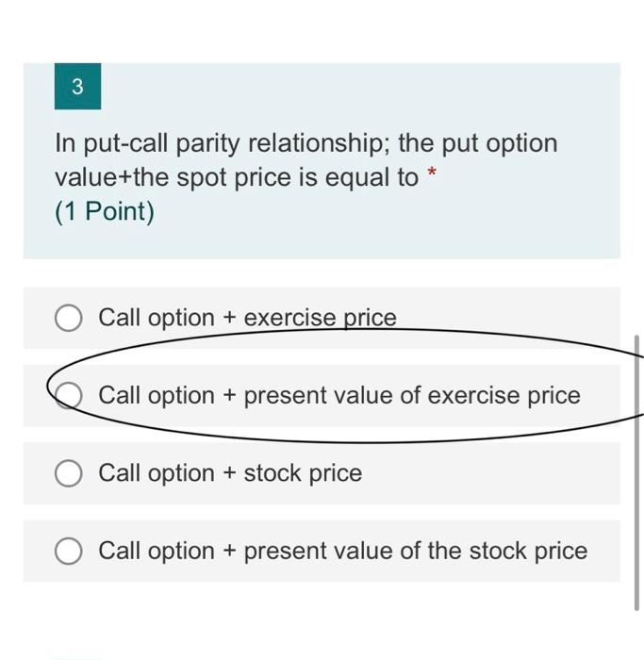The width and height of the screenshot is (644, 660).
Task: Pick the 'present value of the stock price' radio
Action: pos(69,552)
